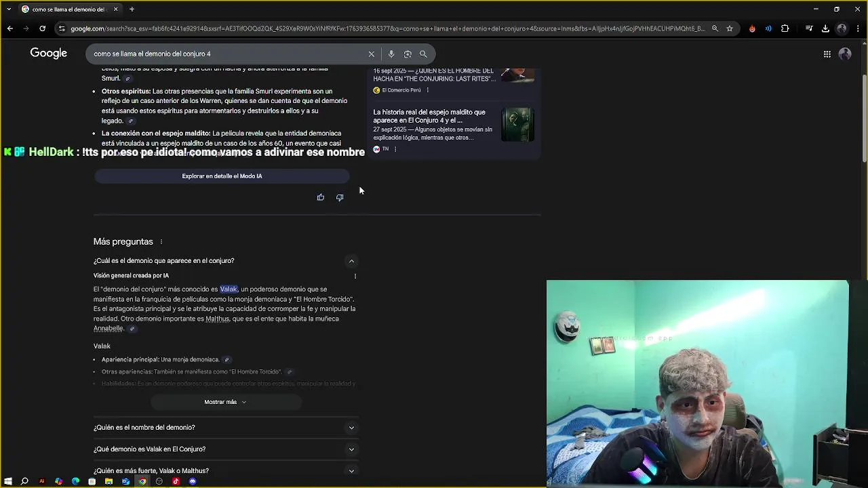Open the three-dot options for 'Visión general creada por IA'

[355, 276]
